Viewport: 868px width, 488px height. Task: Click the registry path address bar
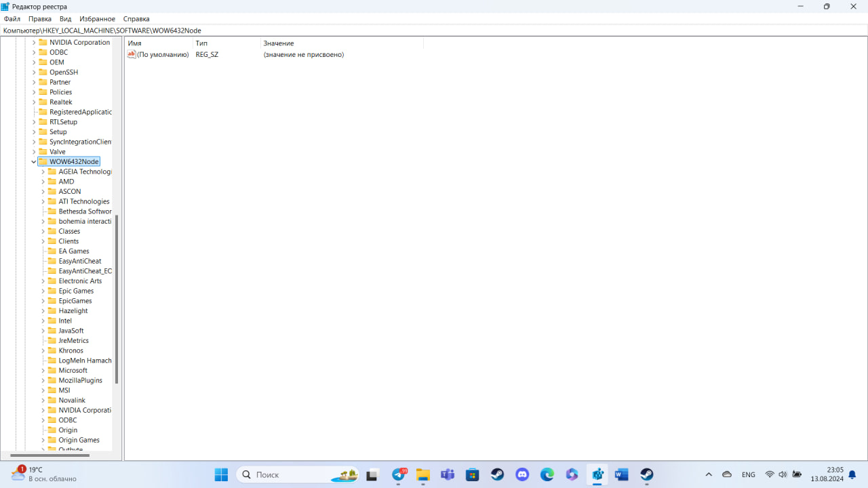coord(434,30)
